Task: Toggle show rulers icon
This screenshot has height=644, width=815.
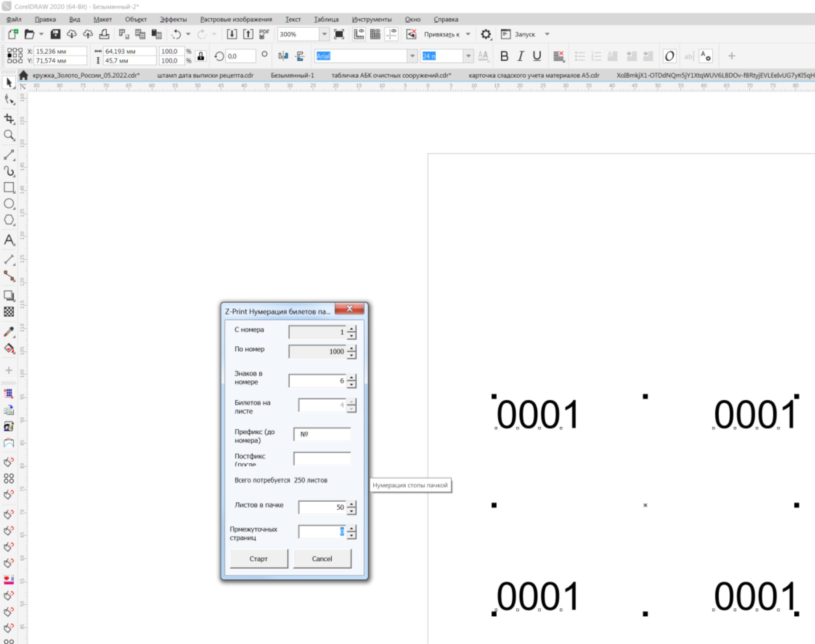Action: click(x=359, y=34)
